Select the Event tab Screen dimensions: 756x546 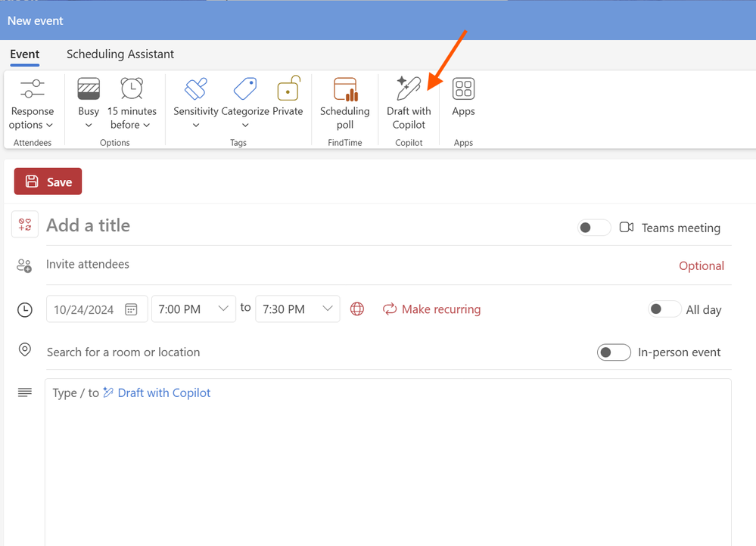click(x=24, y=54)
